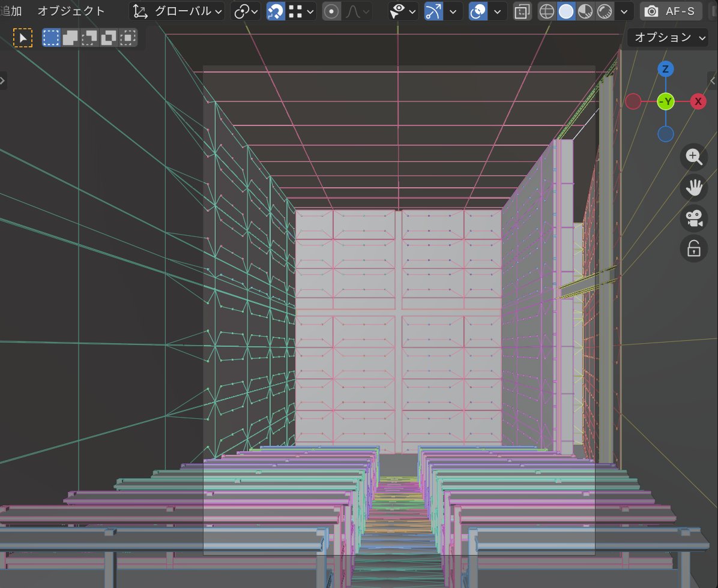Open the overlay options dropdown arrow
Viewport: 718px width, 588px height.
click(x=497, y=11)
